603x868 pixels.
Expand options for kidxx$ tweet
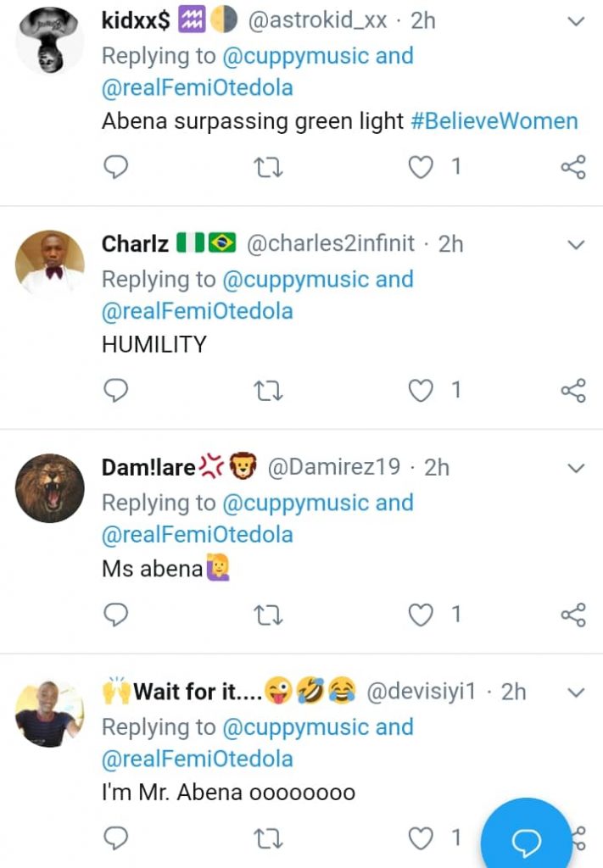[x=576, y=22]
